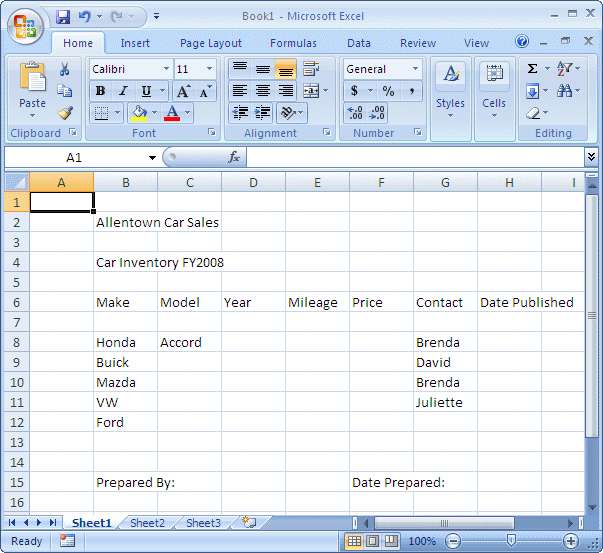The width and height of the screenshot is (603, 553).
Task: Open the Calibri font name dropdown
Action: pyautogui.click(x=166, y=69)
